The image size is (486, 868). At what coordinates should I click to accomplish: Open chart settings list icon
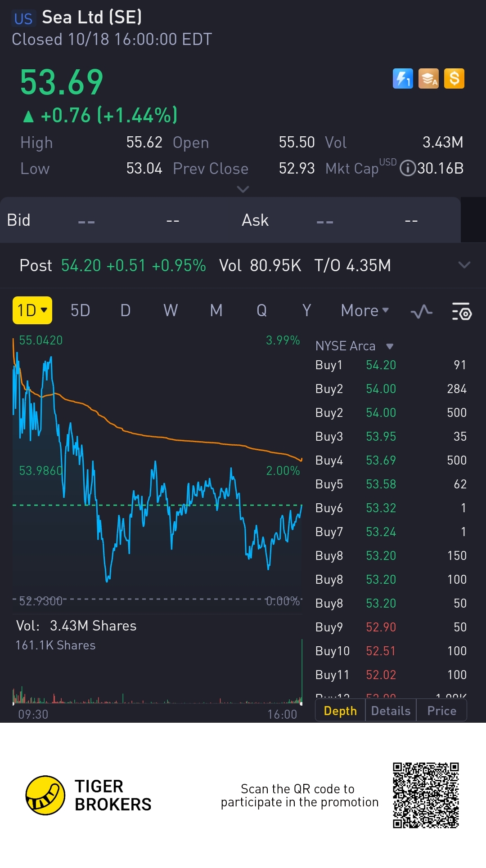tap(462, 311)
